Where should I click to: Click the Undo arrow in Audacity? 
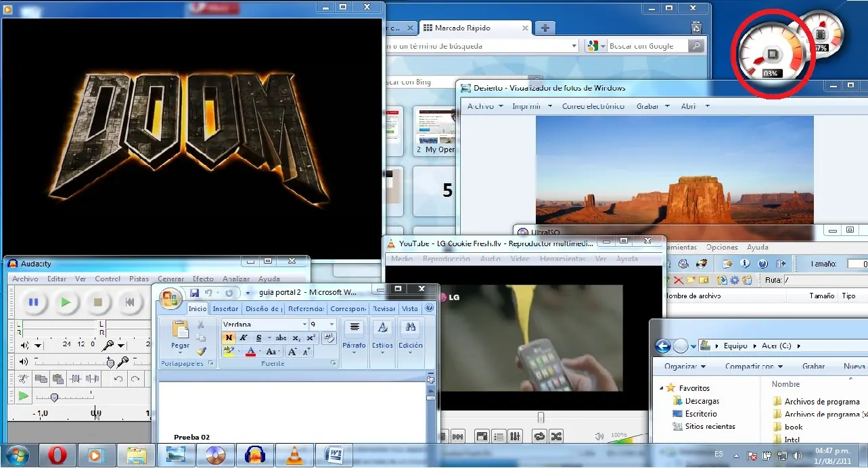coord(118,379)
